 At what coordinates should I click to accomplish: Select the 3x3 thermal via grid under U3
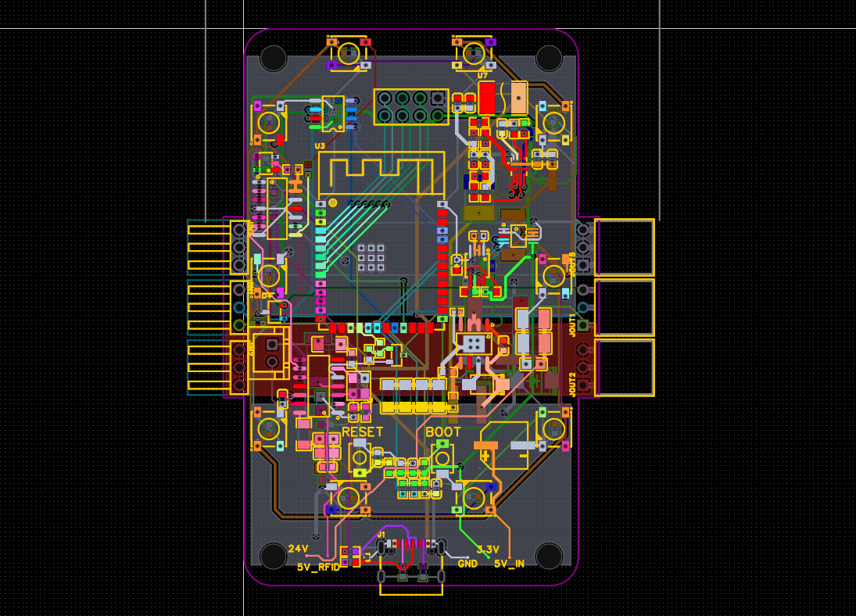pyautogui.click(x=371, y=257)
